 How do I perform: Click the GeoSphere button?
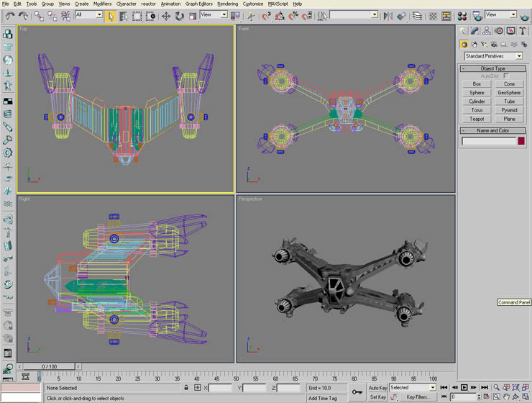pyautogui.click(x=509, y=93)
